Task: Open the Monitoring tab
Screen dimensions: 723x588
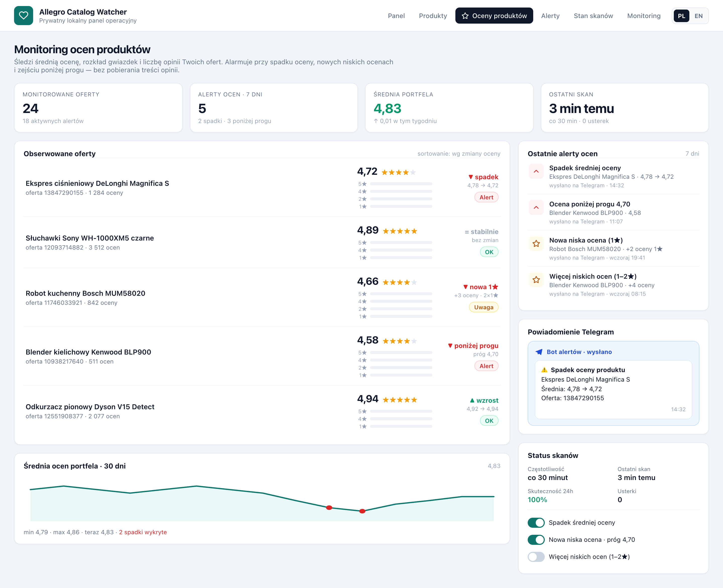Action: coord(644,16)
